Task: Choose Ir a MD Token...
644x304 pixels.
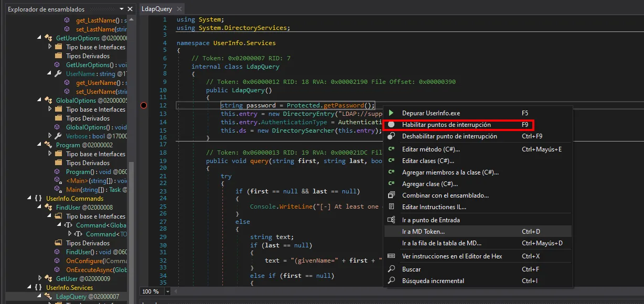Action: tap(478, 232)
